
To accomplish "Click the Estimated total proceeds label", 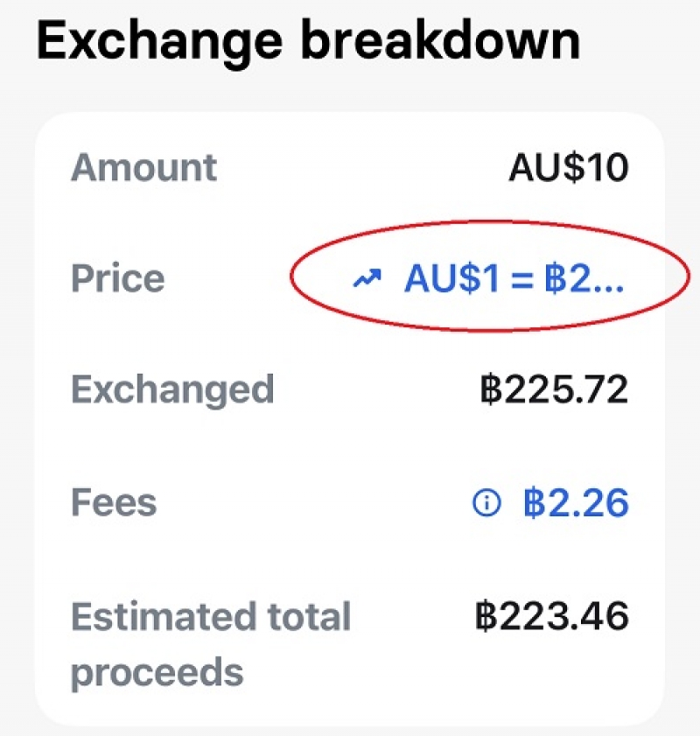I will click(x=211, y=644).
